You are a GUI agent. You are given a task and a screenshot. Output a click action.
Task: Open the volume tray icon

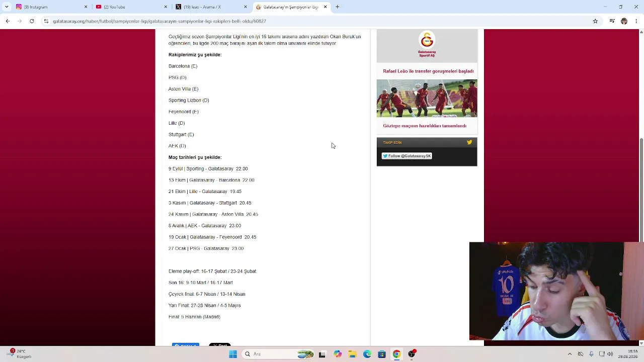(610, 354)
